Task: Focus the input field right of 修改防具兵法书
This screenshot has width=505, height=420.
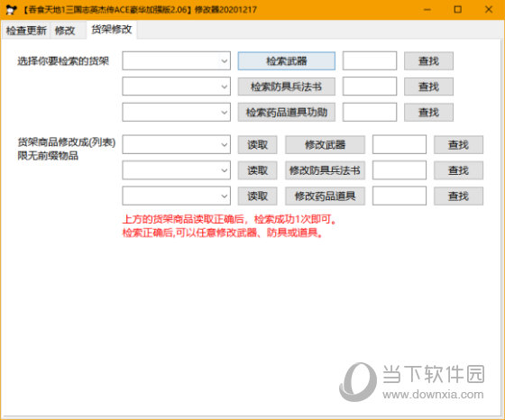Action: tap(399, 170)
